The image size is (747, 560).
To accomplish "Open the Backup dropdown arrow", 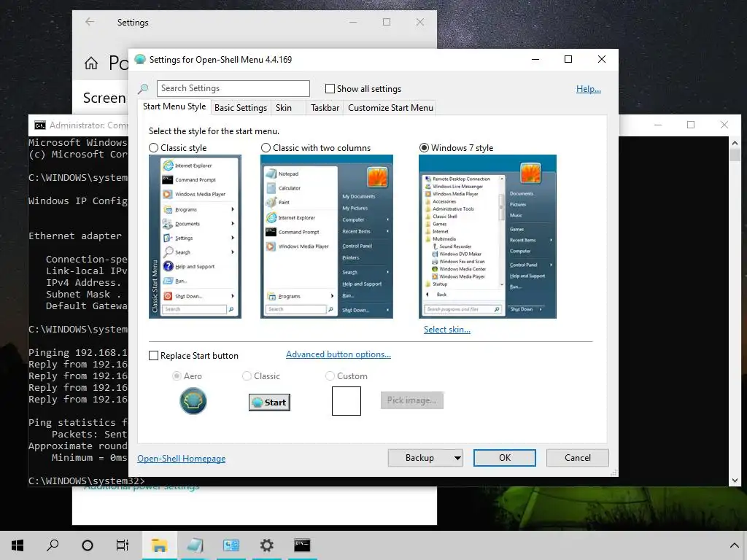I will click(457, 458).
